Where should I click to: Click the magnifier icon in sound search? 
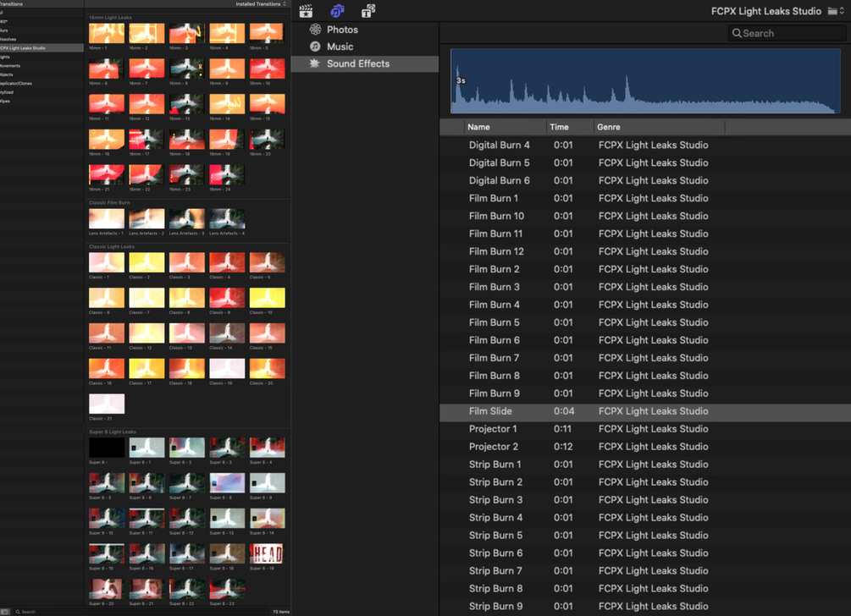(x=737, y=33)
